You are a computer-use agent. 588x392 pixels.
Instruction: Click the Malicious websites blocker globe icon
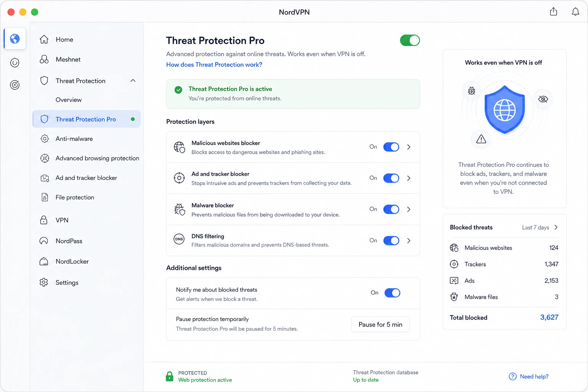tap(179, 147)
